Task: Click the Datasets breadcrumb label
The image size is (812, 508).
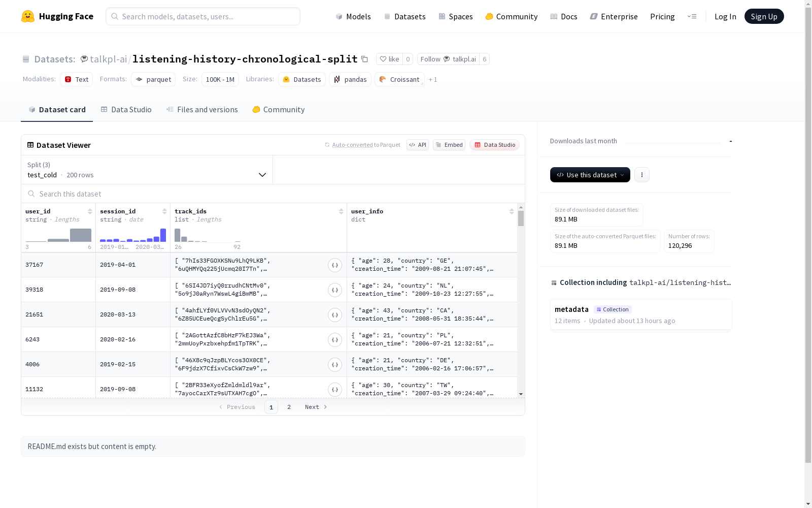Action: [54, 59]
